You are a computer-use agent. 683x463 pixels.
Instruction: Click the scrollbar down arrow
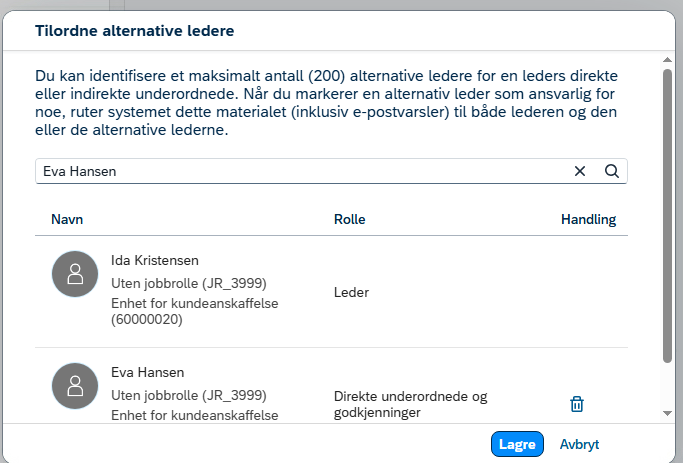click(667, 413)
